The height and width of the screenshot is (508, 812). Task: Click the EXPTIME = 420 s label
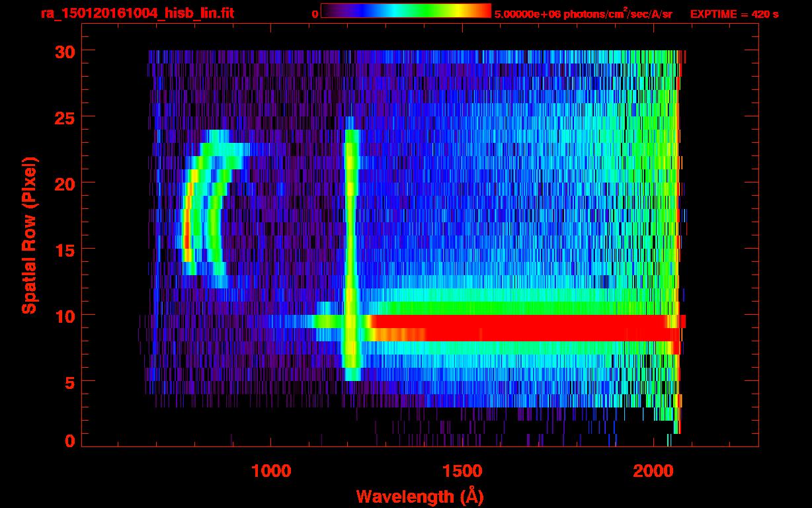(x=734, y=14)
